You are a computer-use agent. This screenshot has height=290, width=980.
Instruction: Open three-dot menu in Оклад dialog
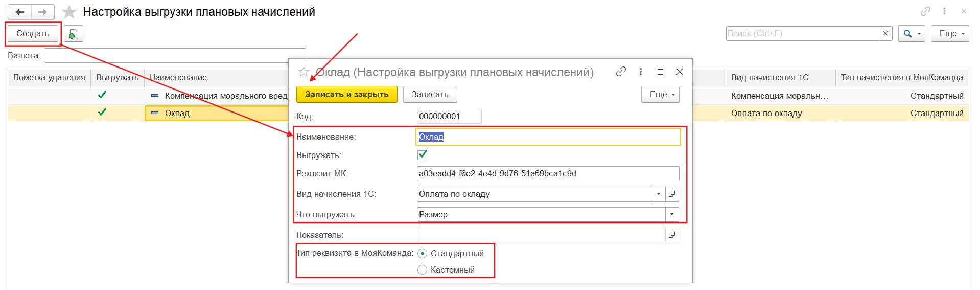pyautogui.click(x=641, y=72)
